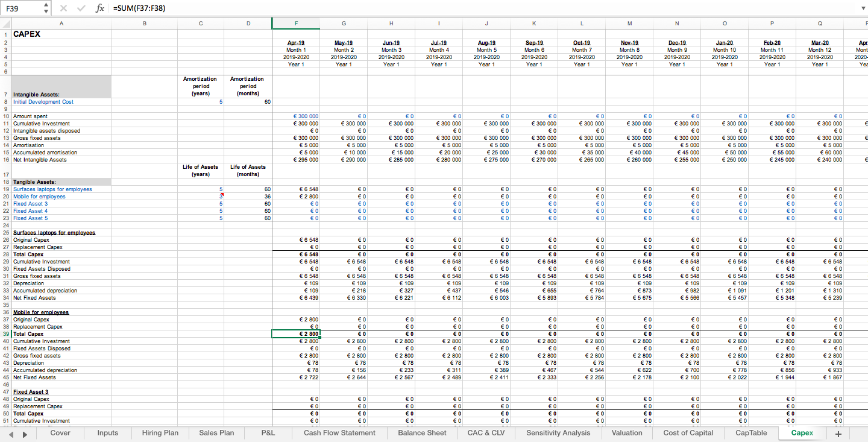Viewport: 868px width, 442px height.
Task: Cancel formula entry with the X icon
Action: click(63, 8)
